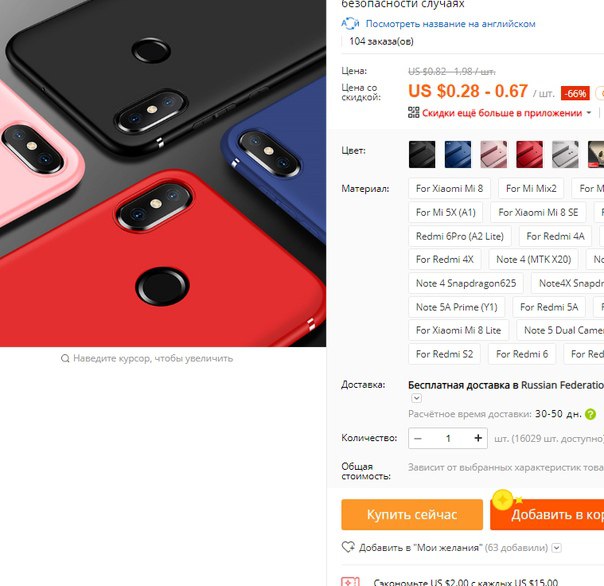The image size is (604, 586).
Task: Decrease quantity with the minus button
Action: pos(418,438)
